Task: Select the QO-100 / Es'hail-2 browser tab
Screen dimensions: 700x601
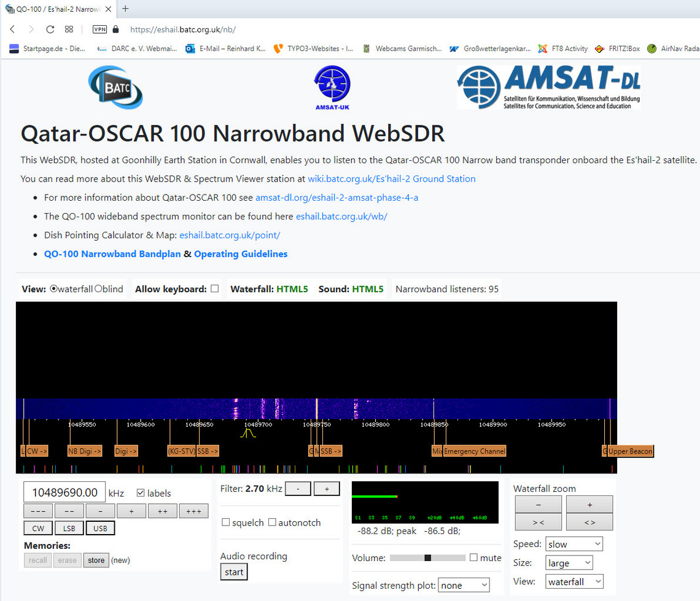Action: click(58, 9)
